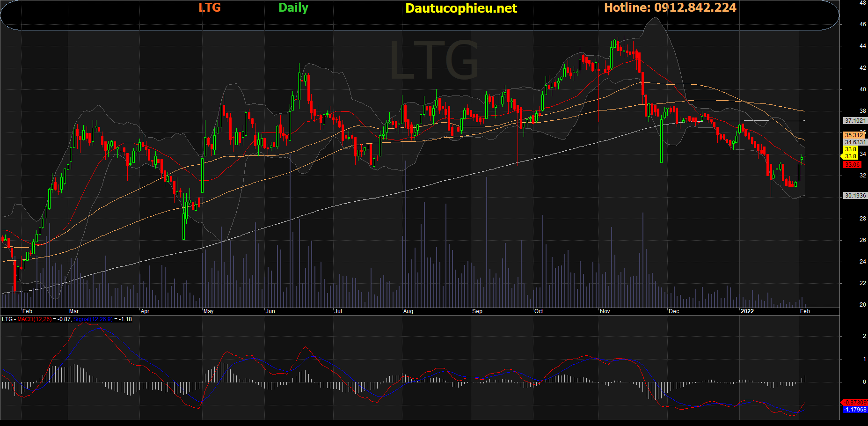Click the 46 value on price axis

pyautogui.click(x=862, y=24)
